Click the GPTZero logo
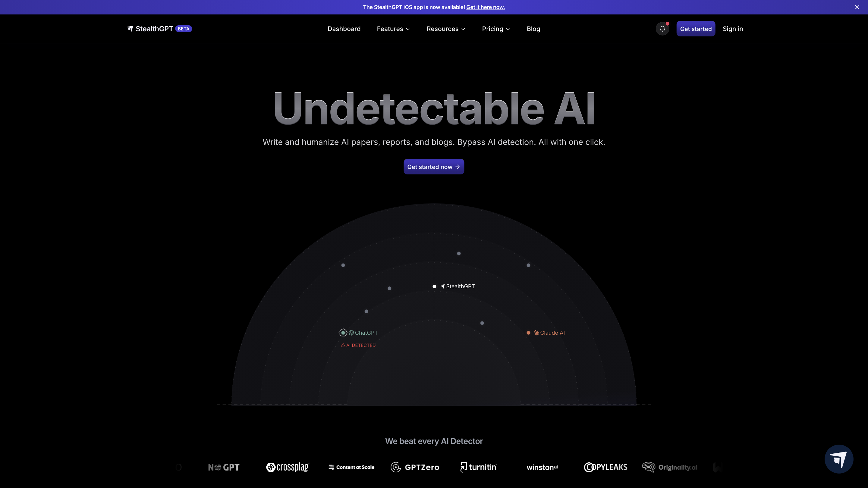868x488 pixels. click(x=415, y=467)
